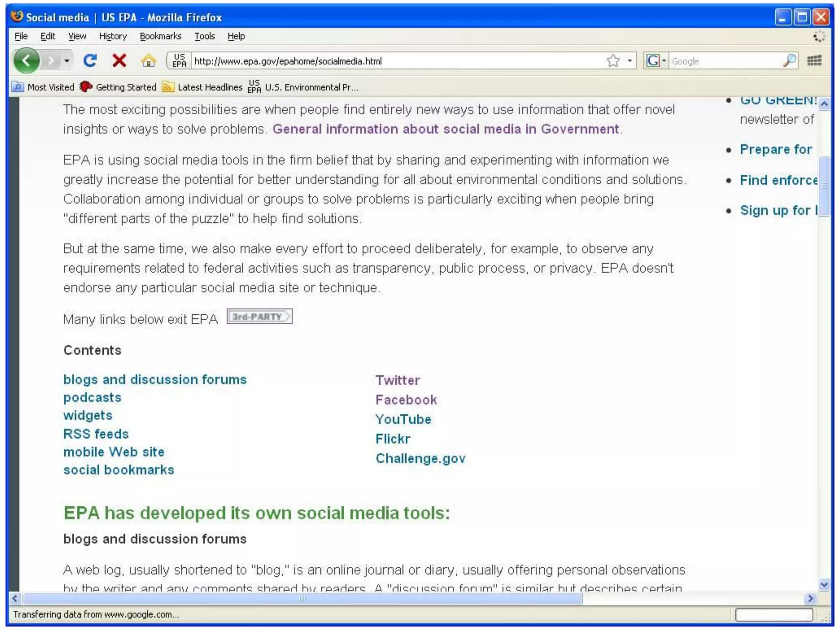Click the US EPA site identity icon
The height and width of the screenshot is (630, 840).
pos(179,61)
